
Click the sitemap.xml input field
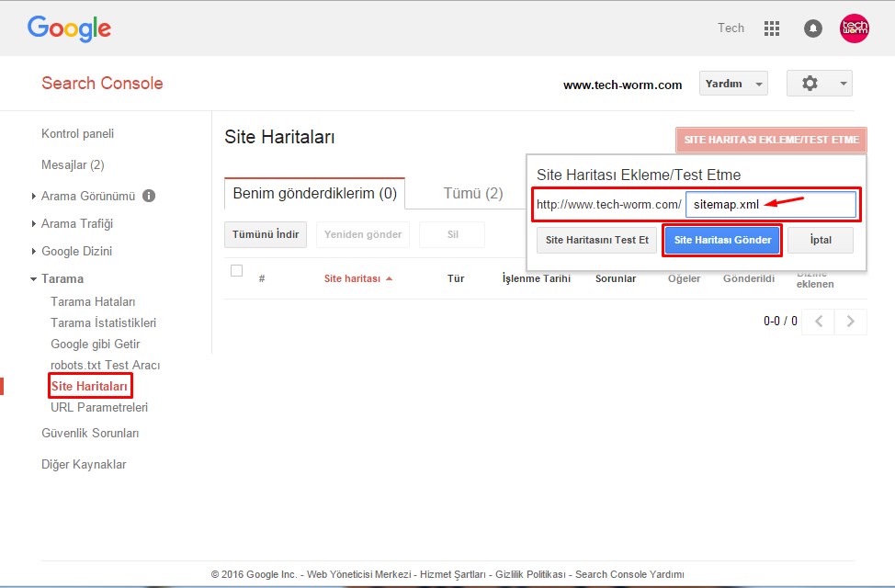coord(770,204)
